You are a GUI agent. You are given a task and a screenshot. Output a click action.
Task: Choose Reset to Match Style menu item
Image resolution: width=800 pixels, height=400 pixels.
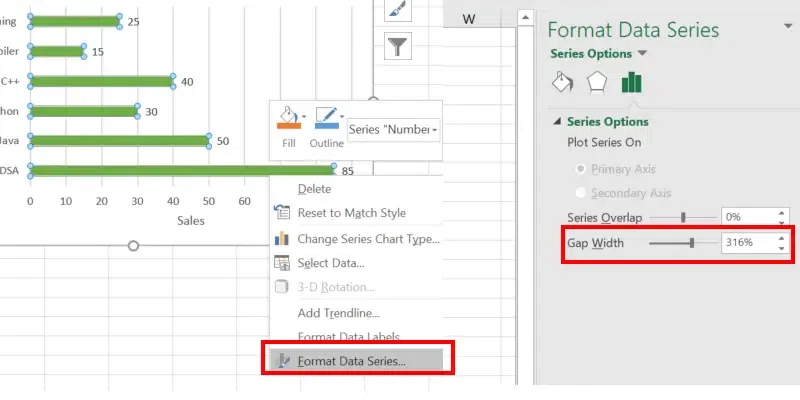352,213
